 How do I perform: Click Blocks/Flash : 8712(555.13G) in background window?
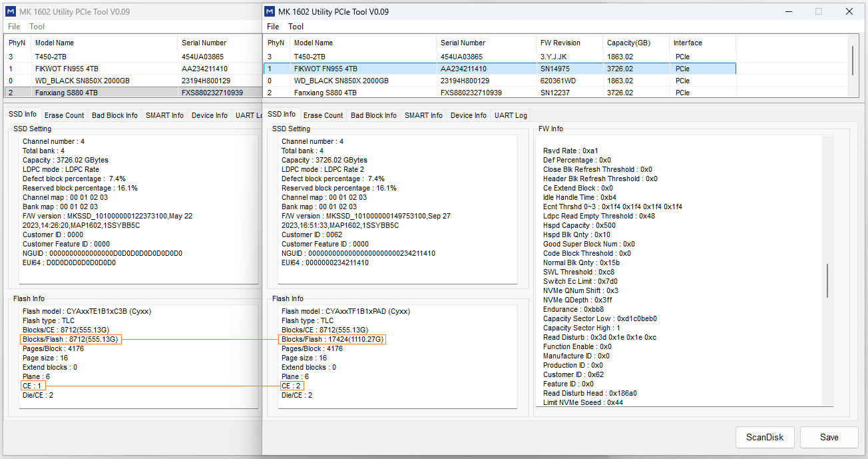coord(71,339)
